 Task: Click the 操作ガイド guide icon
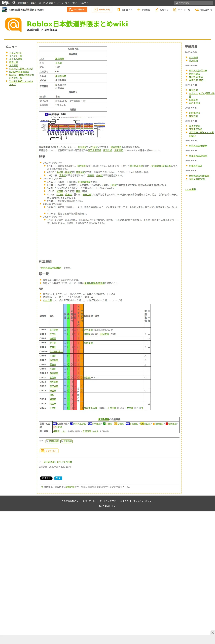[x=119, y=10]
